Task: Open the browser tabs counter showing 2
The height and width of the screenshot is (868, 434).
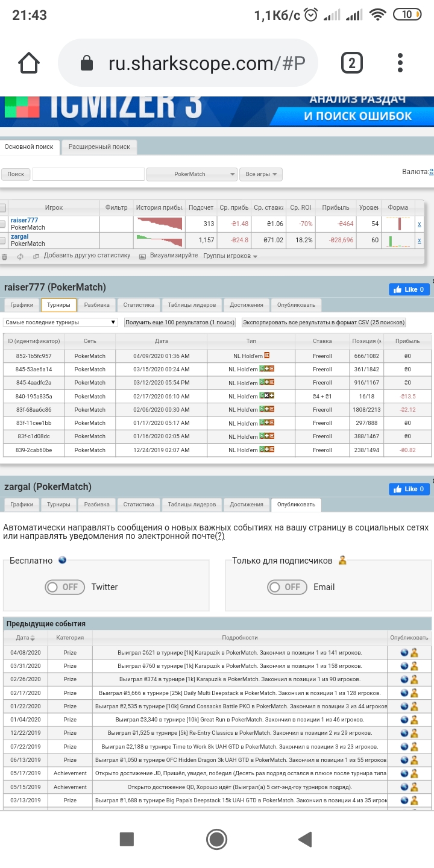Action: (352, 63)
